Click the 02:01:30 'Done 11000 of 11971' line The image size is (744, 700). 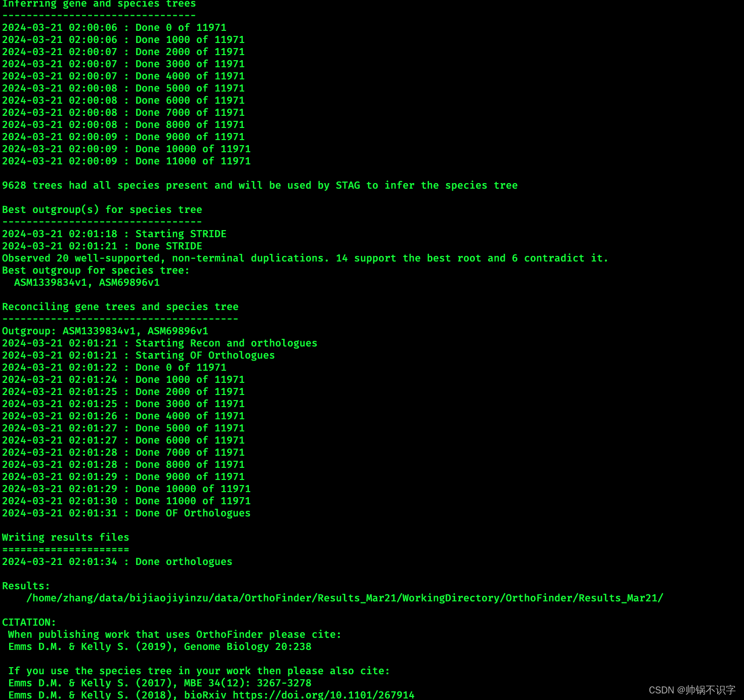point(126,501)
